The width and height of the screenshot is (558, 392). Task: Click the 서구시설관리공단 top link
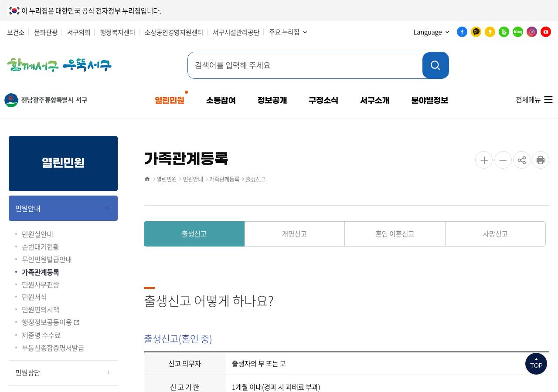[x=236, y=32]
